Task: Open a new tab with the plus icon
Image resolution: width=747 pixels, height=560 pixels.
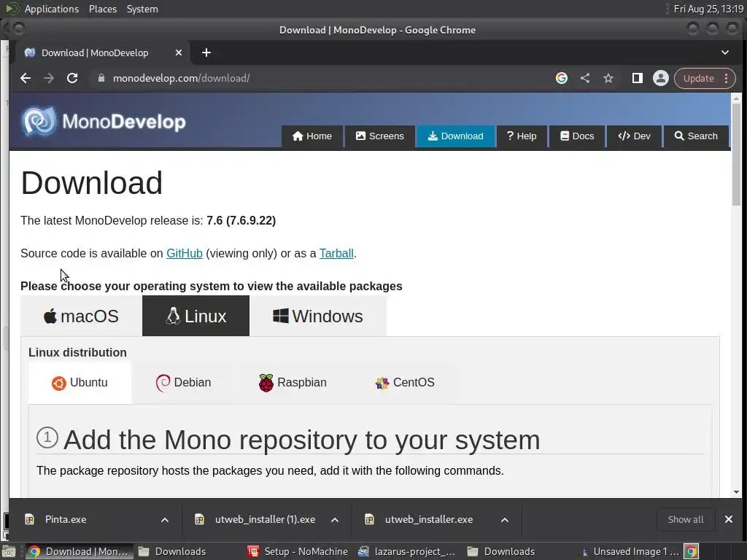Action: pyautogui.click(x=206, y=52)
